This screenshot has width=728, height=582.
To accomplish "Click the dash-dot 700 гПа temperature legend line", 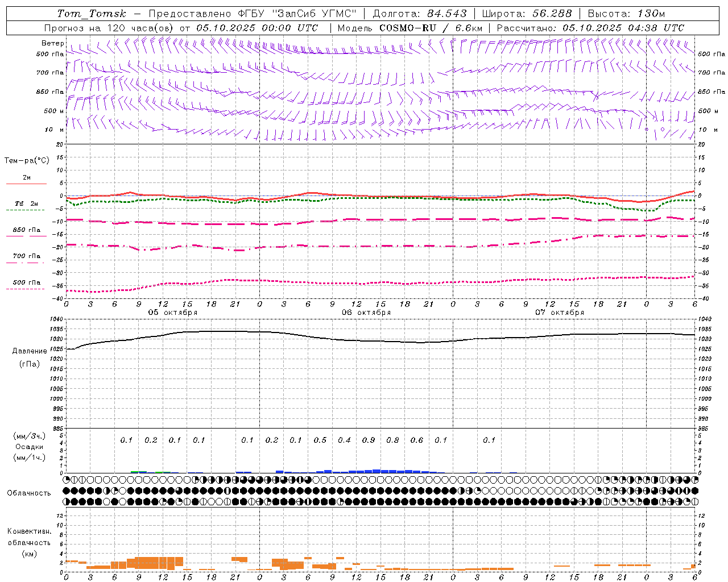I will pyautogui.click(x=26, y=263).
